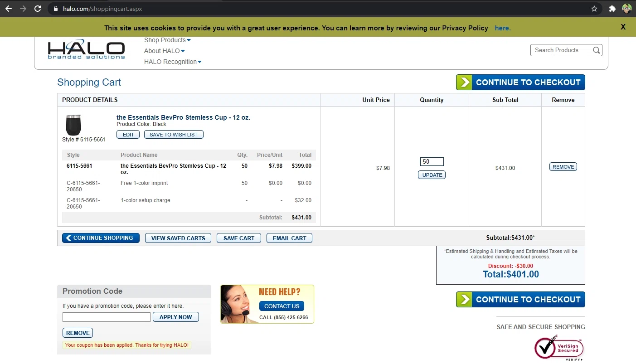Reload the page with the refresh icon
Viewport: 636px width, 364px height.
tap(38, 9)
